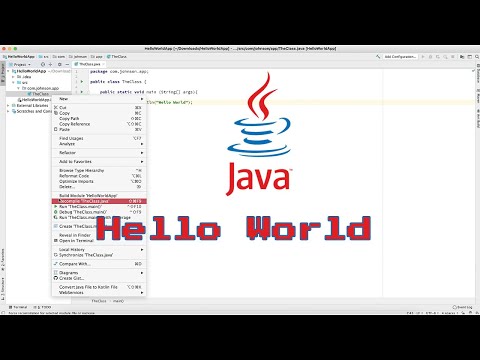Click the expand-all icon in the Project panel header
Image resolution: width=480 pixels, height=360 pixels.
tap(50, 64)
